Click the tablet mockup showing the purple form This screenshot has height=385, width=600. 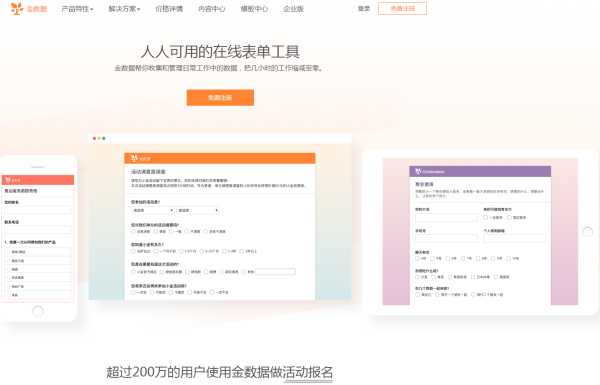tap(481, 232)
